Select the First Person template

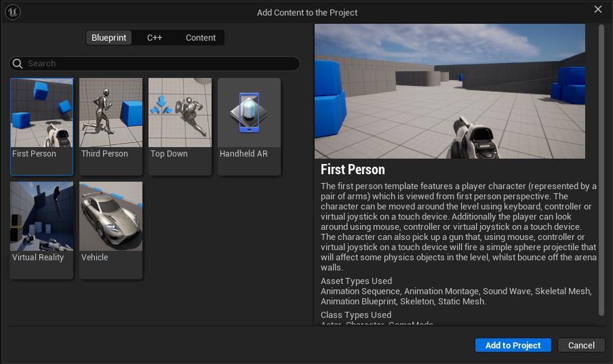[42, 126]
